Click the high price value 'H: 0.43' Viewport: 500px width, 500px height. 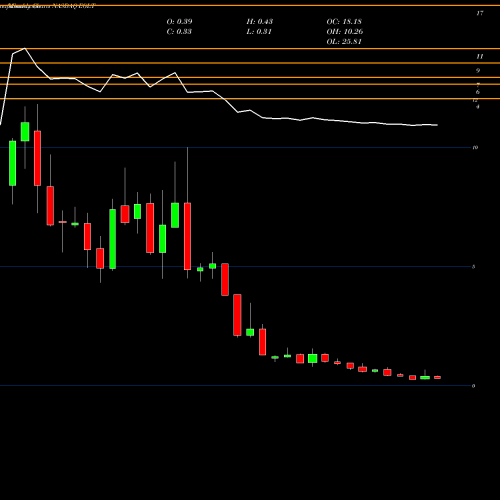(x=260, y=21)
